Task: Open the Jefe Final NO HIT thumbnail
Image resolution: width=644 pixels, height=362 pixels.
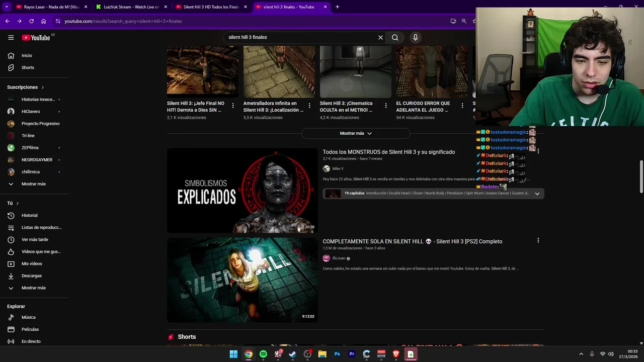Action: (x=203, y=71)
